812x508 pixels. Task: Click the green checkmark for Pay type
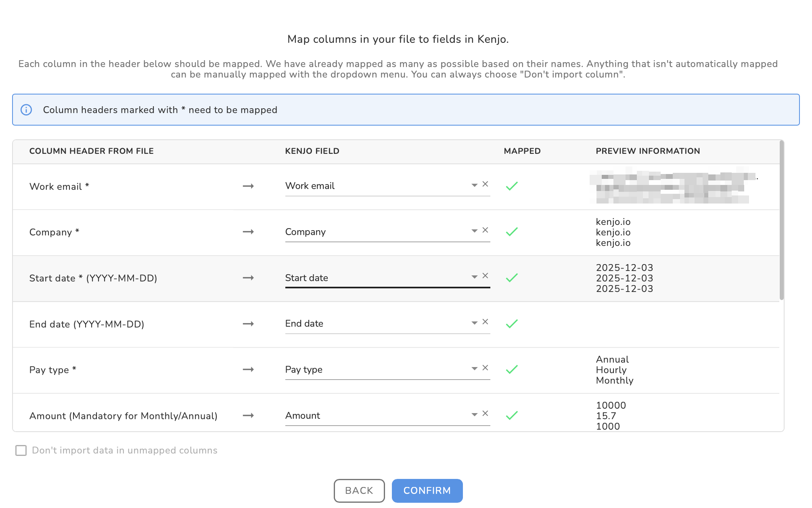512,369
